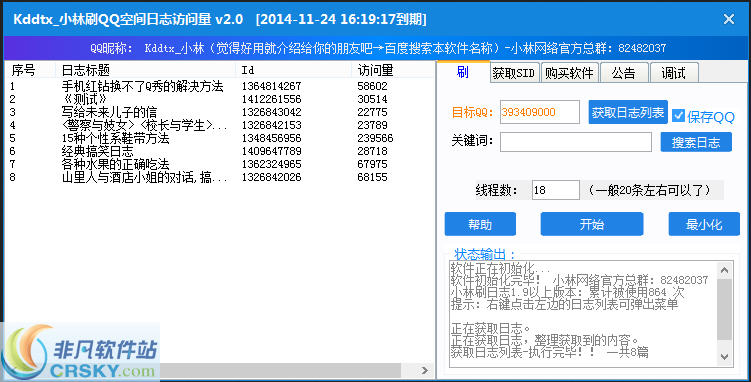
Task: Click visit count 68155
Action: pos(372,177)
